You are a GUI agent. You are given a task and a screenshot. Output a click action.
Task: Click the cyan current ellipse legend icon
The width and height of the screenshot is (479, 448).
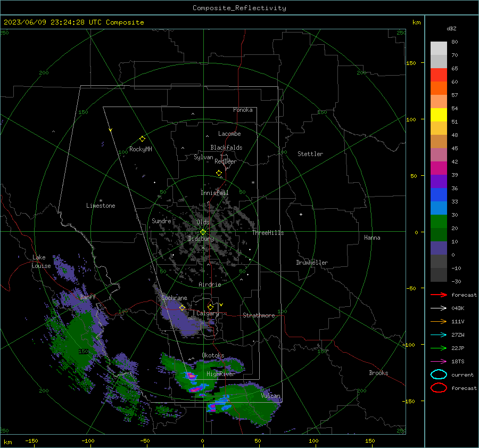pyautogui.click(x=439, y=374)
